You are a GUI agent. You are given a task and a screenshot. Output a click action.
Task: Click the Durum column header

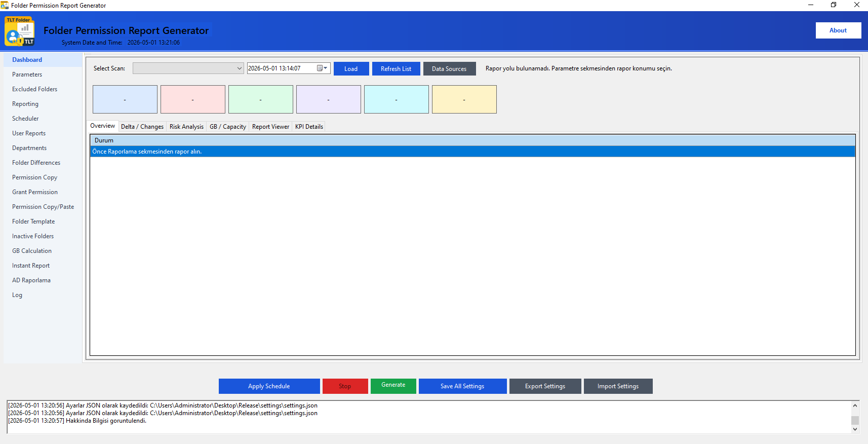(472, 140)
